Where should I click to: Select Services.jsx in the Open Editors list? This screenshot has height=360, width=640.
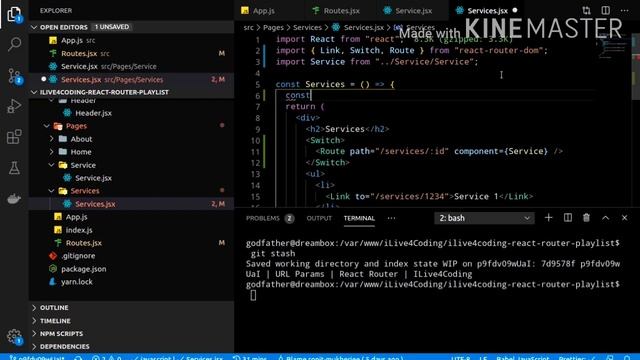131,80
